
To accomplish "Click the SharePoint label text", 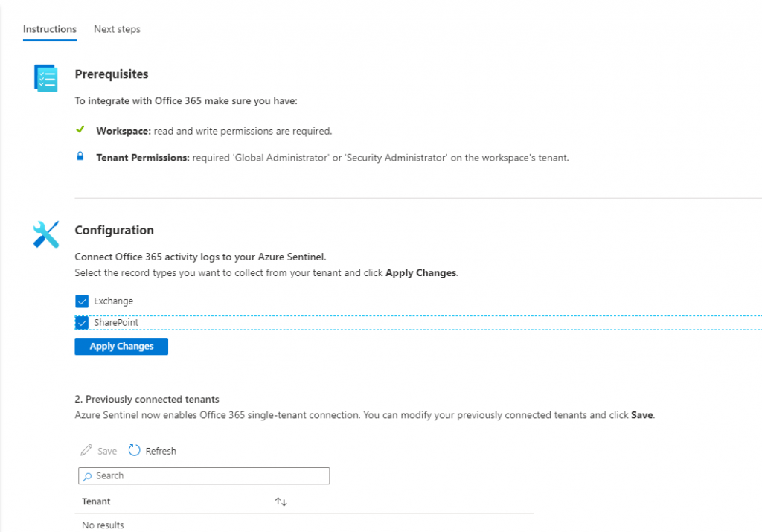I will 116,323.
